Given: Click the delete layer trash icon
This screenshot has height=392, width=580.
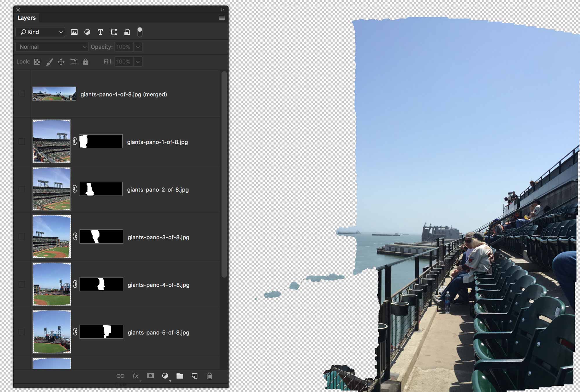Looking at the screenshot, I should tap(209, 376).
